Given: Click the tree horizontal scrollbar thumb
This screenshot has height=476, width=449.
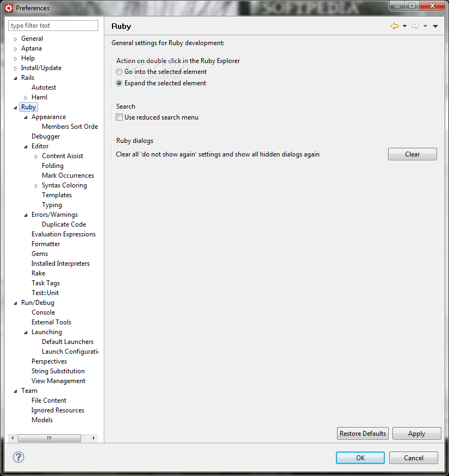Looking at the screenshot, I should click(49, 438).
